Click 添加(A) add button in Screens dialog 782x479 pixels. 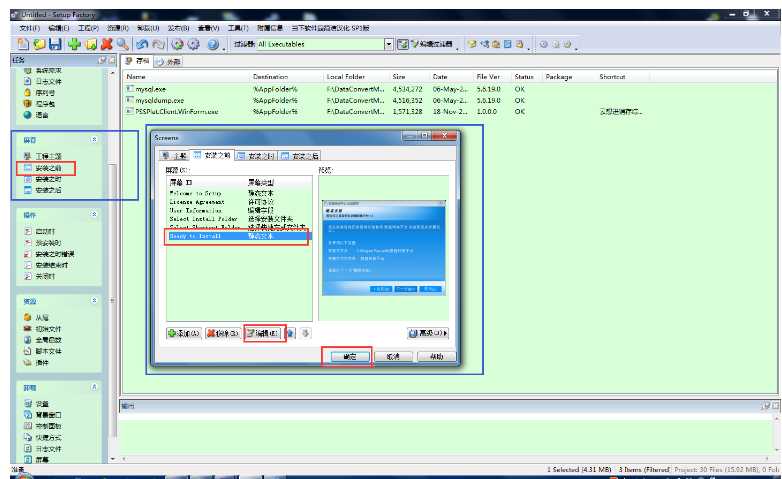(184, 333)
